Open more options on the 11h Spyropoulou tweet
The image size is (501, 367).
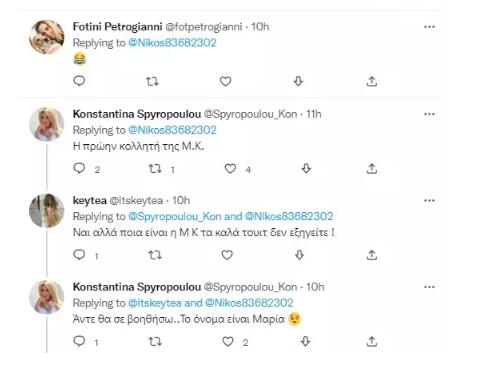[429, 114]
